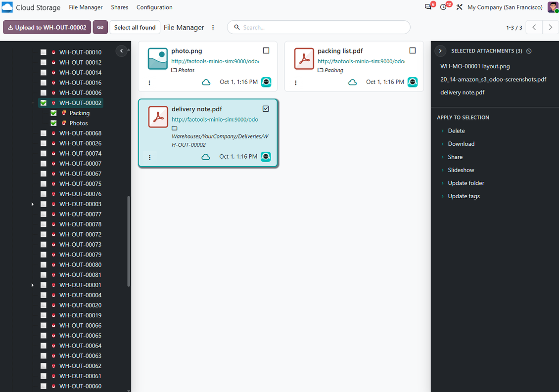This screenshot has height=392, width=559.
Task: Open the user avatar menu
Action: [553, 7]
